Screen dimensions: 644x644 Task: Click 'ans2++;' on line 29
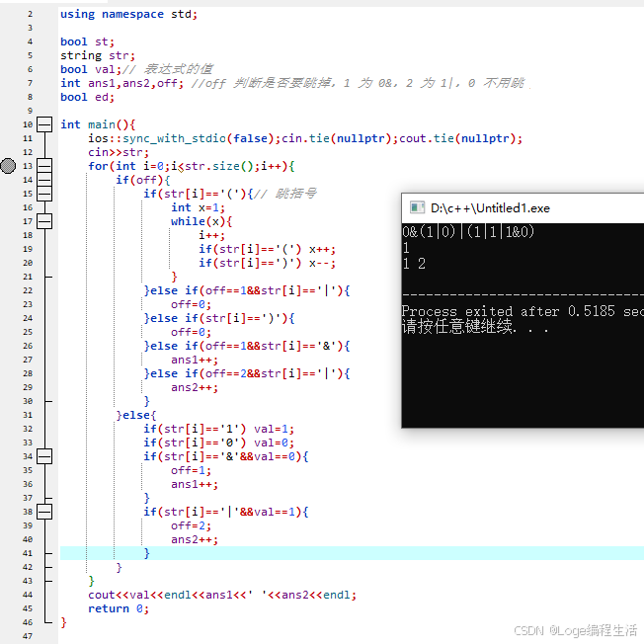pyautogui.click(x=195, y=387)
